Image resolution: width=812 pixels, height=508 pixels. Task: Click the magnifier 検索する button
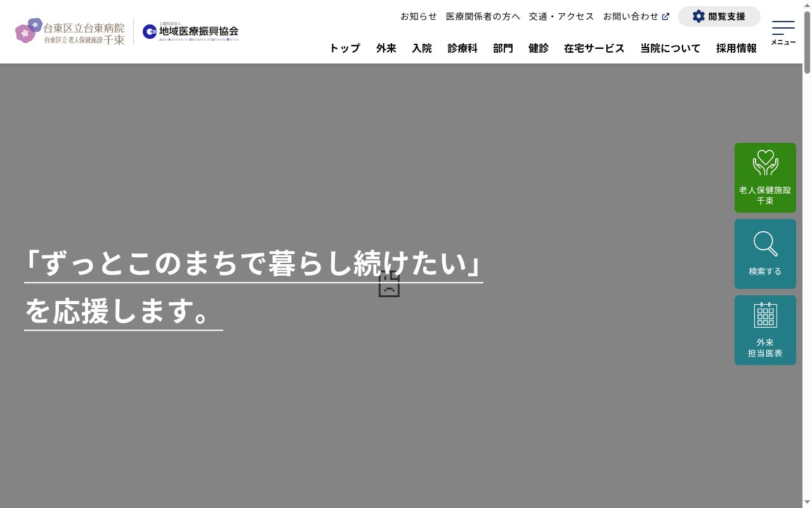coord(765,254)
